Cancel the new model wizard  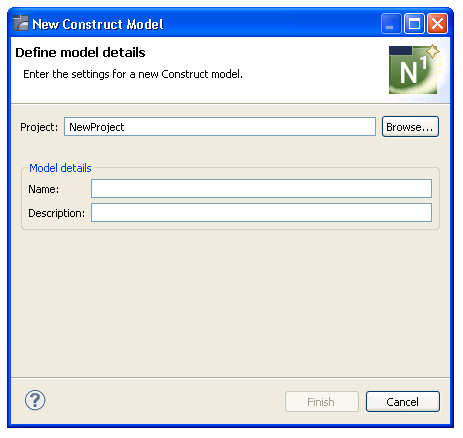[403, 402]
